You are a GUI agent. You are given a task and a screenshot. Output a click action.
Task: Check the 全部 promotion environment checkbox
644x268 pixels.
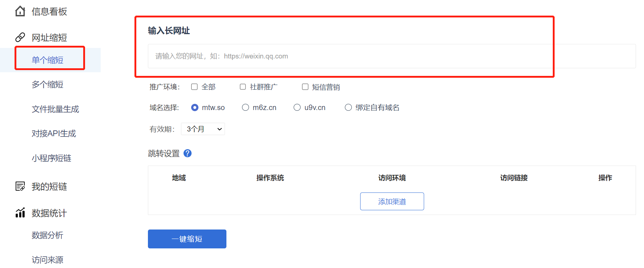coord(194,87)
